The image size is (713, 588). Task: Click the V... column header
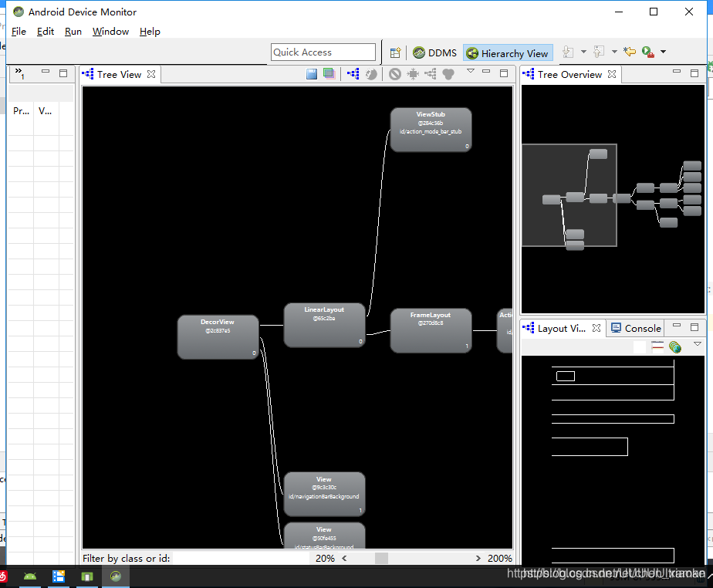(x=46, y=111)
